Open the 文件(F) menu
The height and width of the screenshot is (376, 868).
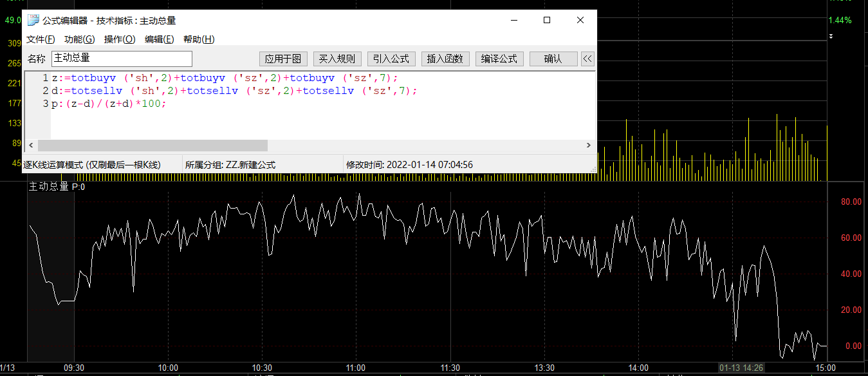[x=41, y=39]
